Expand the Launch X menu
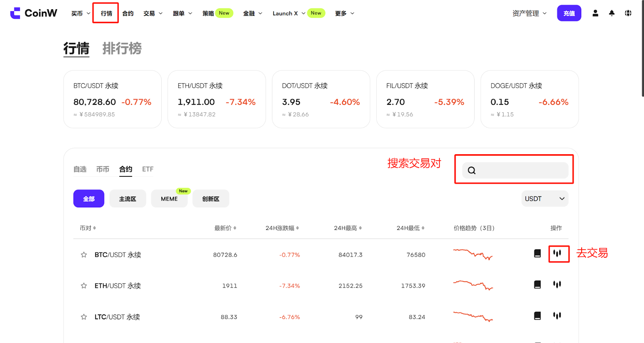 pyautogui.click(x=289, y=13)
